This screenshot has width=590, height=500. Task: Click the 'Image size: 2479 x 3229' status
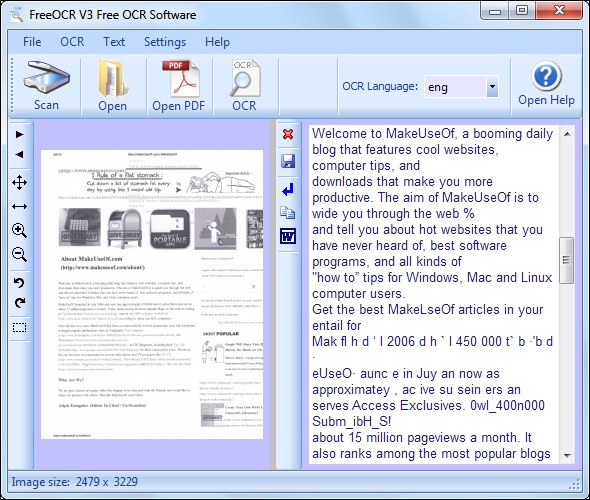point(75,482)
